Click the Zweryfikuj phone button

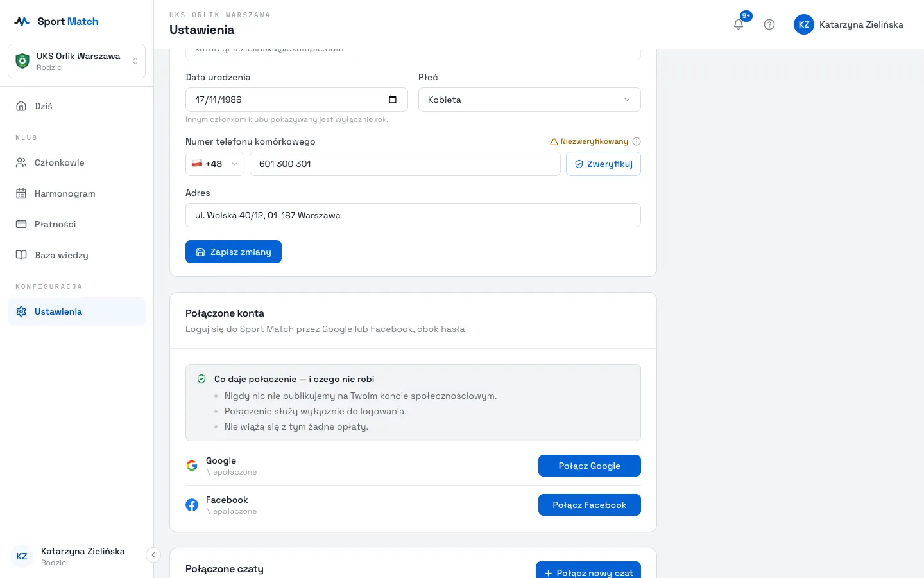pyautogui.click(x=603, y=164)
